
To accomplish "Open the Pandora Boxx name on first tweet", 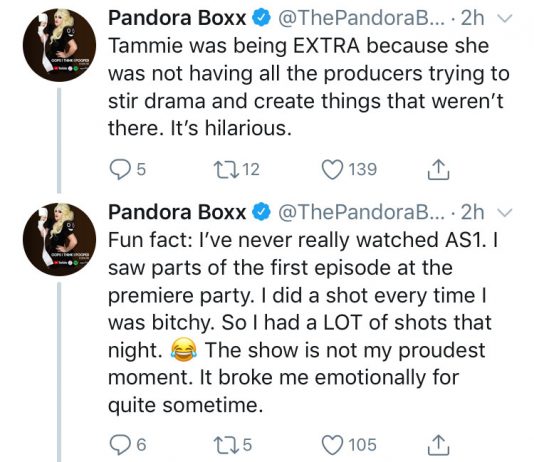I will pos(177,18).
